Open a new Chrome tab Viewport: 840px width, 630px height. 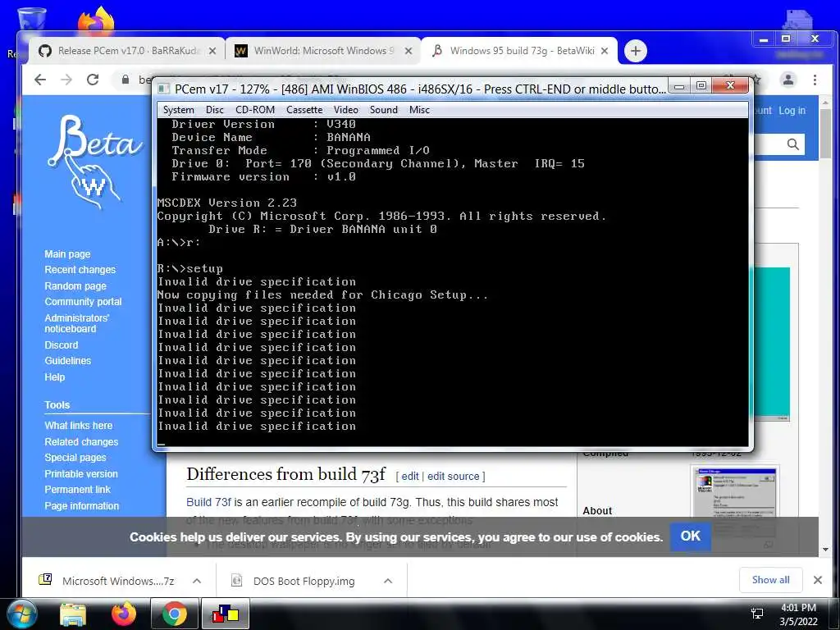pyautogui.click(x=636, y=51)
